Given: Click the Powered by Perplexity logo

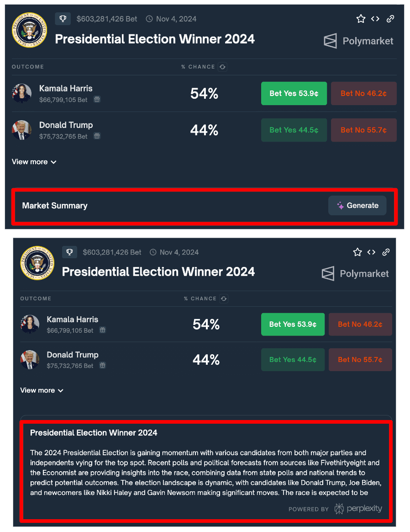Looking at the screenshot, I should [x=358, y=509].
